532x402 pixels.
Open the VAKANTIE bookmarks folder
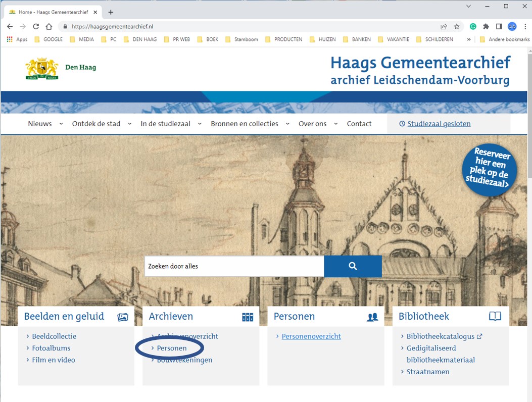tap(394, 39)
